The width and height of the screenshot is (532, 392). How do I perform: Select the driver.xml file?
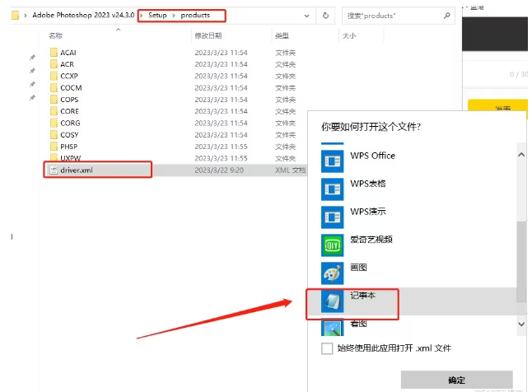click(x=76, y=170)
